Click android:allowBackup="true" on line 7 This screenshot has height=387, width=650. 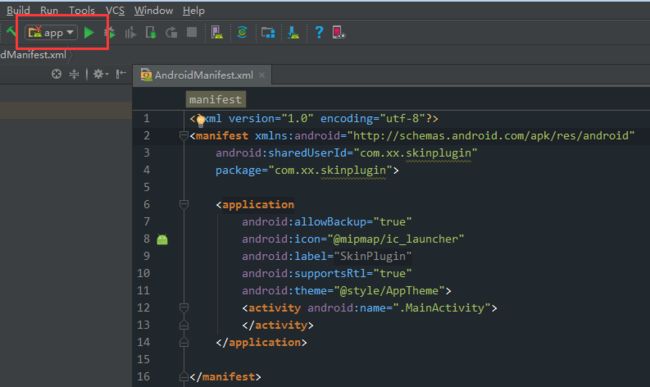click(327, 222)
